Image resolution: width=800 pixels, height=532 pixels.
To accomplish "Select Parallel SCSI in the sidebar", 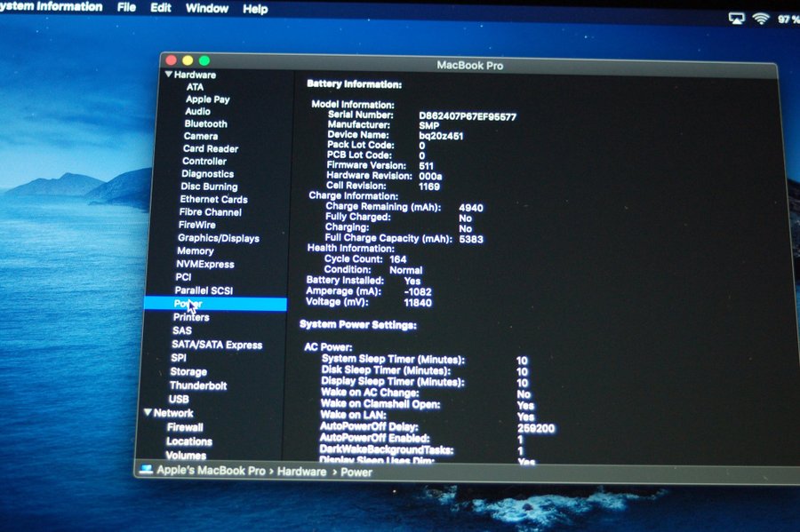I will pos(204,290).
